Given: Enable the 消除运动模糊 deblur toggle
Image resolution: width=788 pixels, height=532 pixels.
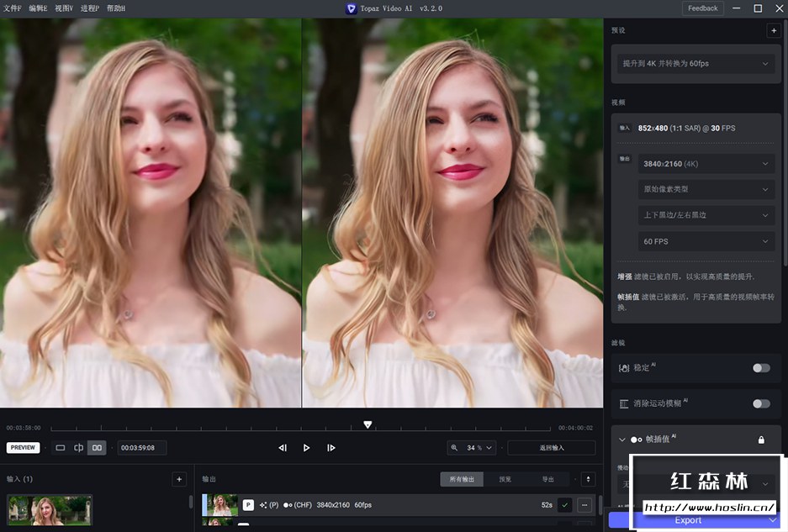Looking at the screenshot, I should pos(761,403).
